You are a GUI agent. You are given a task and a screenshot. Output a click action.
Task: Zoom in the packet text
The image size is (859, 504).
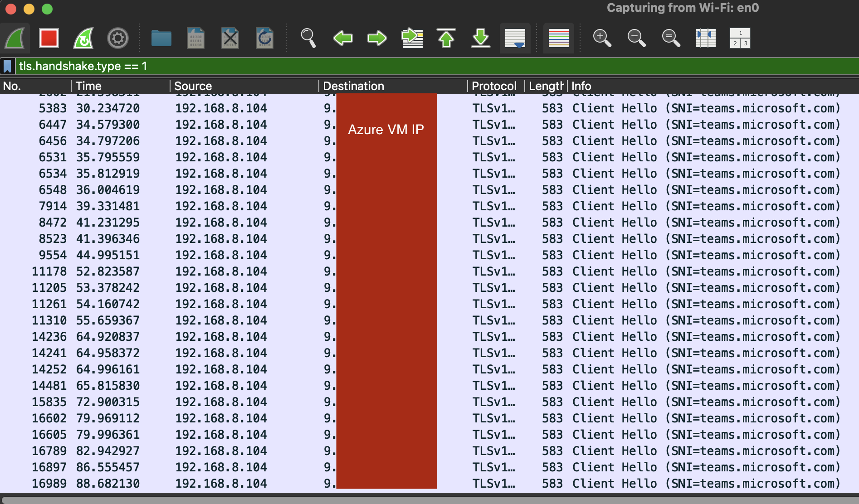coord(602,38)
